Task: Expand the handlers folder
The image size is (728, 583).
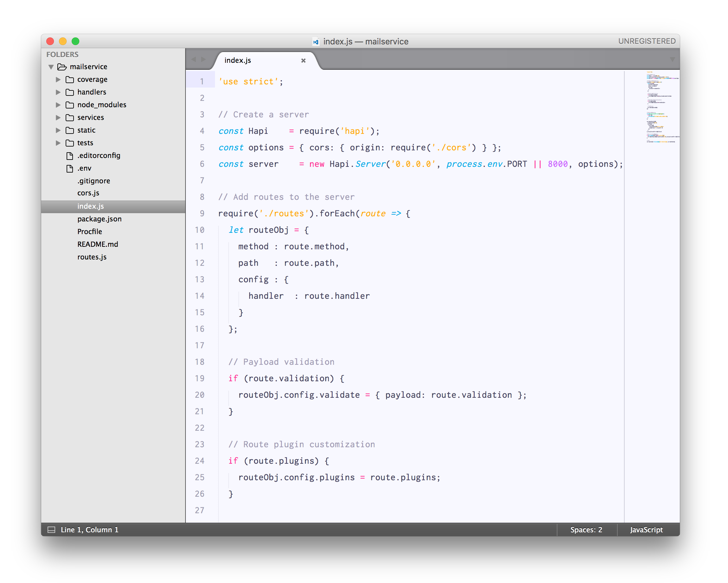Action: (x=58, y=92)
